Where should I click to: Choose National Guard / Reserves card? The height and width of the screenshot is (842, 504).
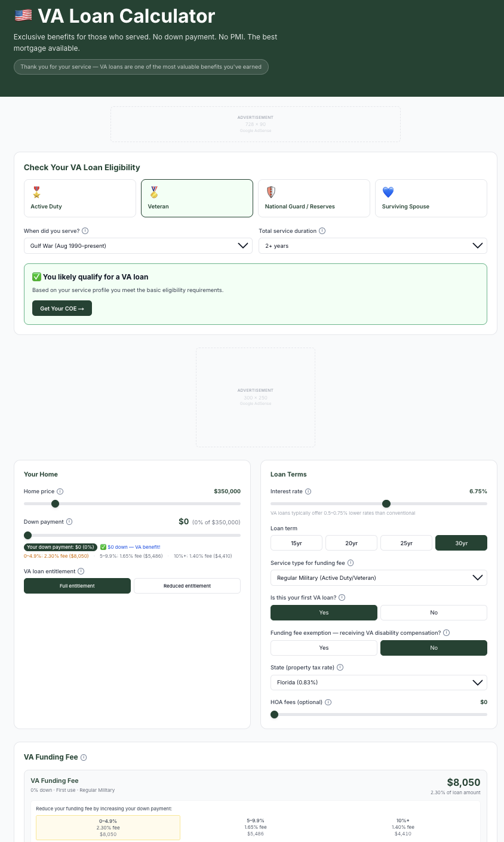coord(314,198)
